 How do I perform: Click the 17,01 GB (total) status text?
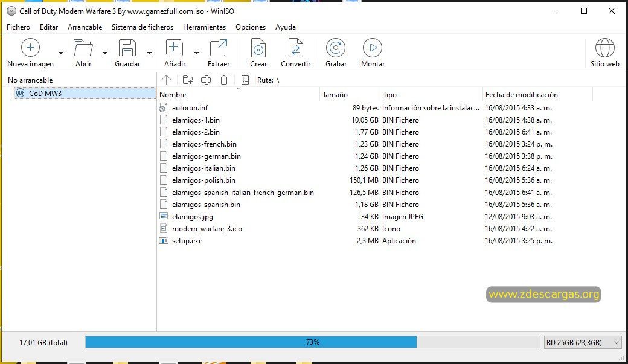point(43,343)
